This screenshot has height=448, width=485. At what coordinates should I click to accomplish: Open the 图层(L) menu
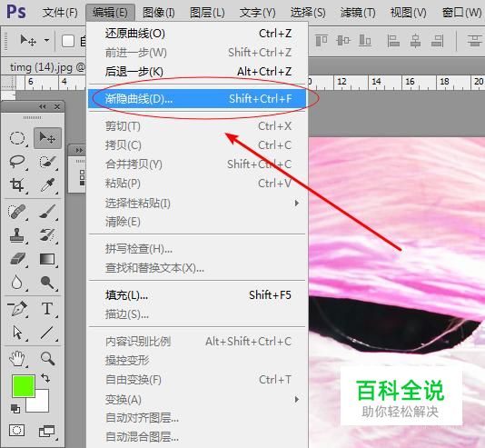click(x=207, y=13)
